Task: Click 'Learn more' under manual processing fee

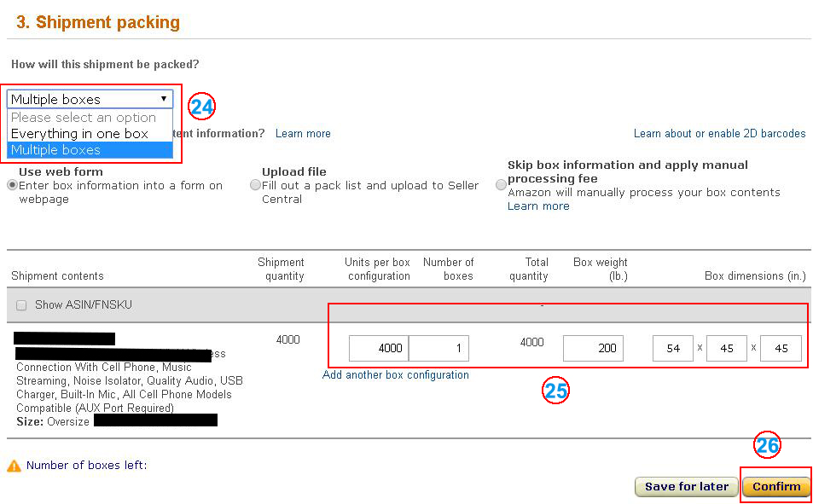Action: pos(538,206)
